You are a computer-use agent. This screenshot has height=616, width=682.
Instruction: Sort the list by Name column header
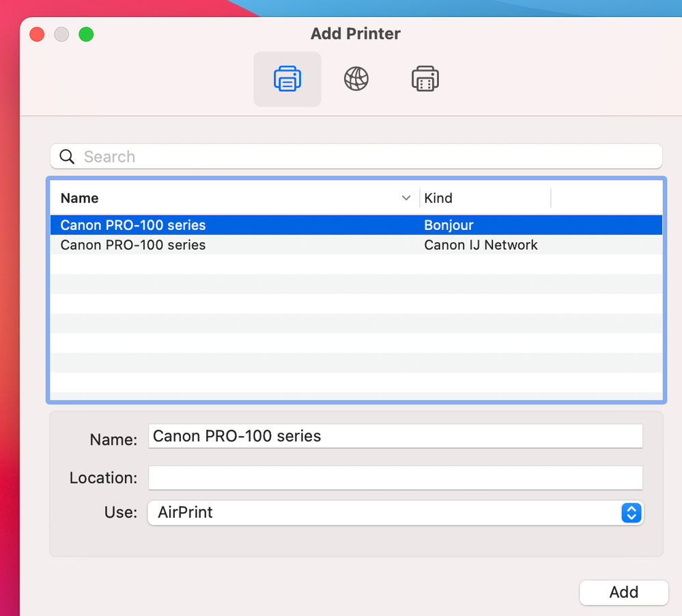80,199
